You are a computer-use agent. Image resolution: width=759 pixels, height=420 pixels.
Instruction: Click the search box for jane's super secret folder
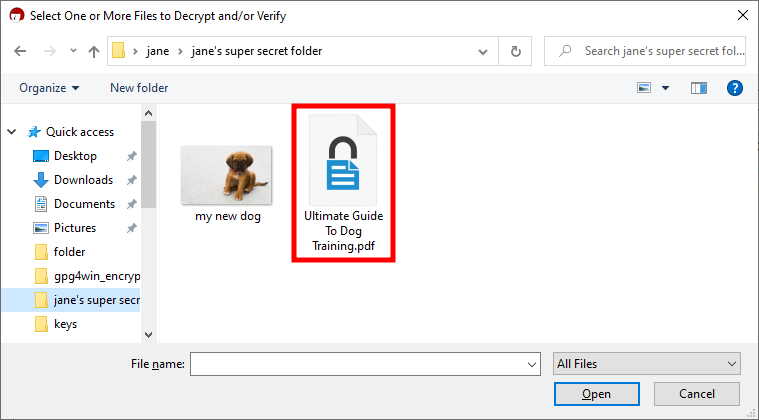[x=656, y=51]
